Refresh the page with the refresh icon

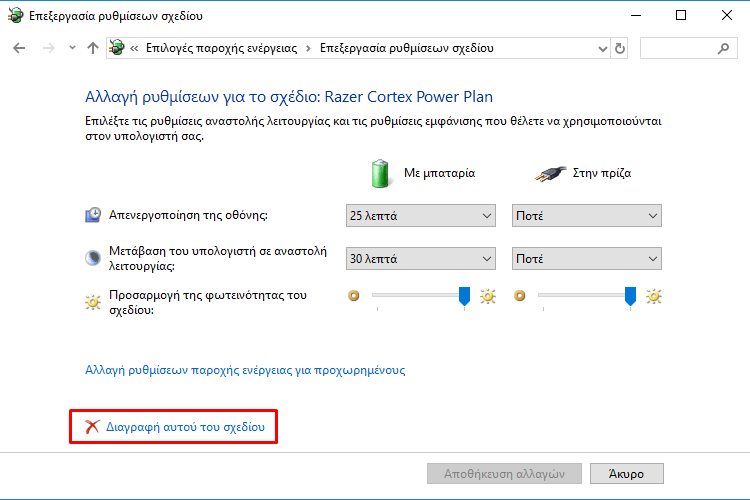coord(619,48)
